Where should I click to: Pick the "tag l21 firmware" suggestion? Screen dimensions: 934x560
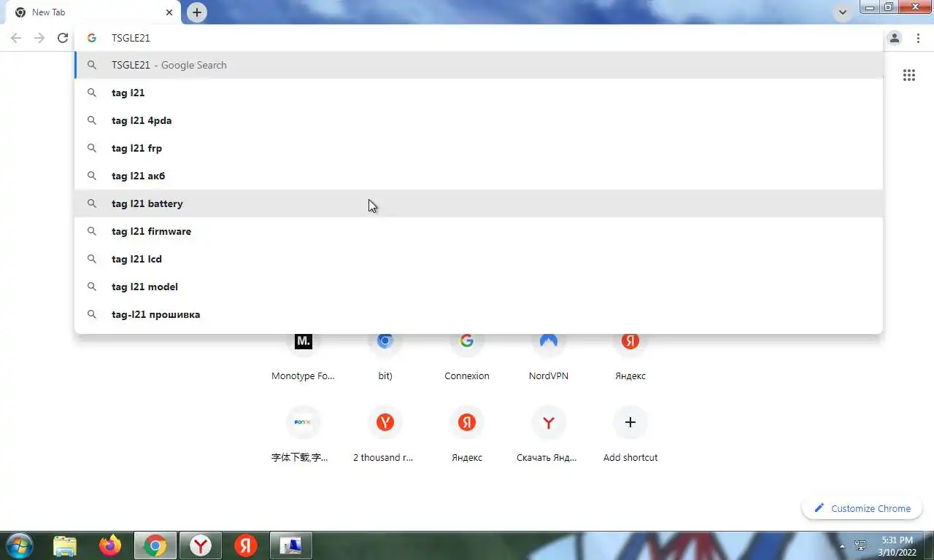point(479,231)
